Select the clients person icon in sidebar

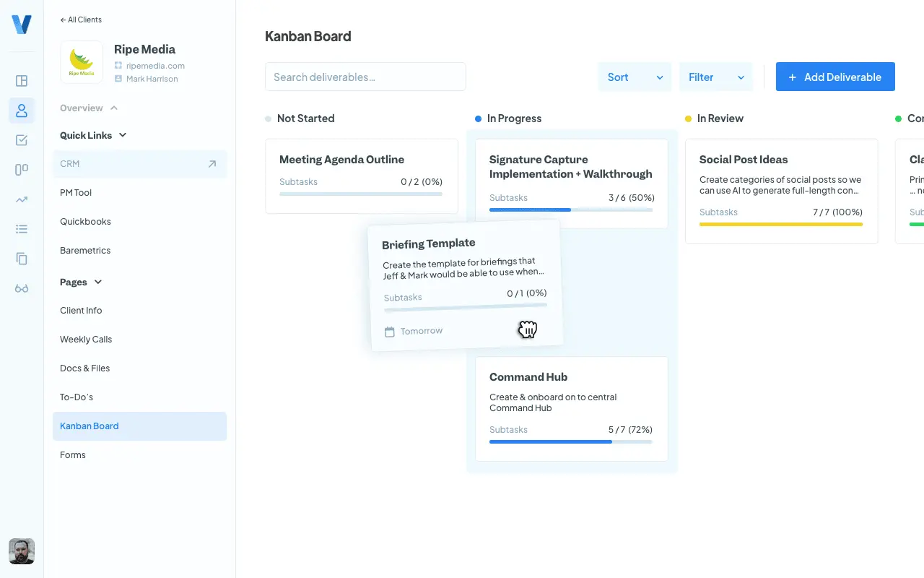click(22, 111)
